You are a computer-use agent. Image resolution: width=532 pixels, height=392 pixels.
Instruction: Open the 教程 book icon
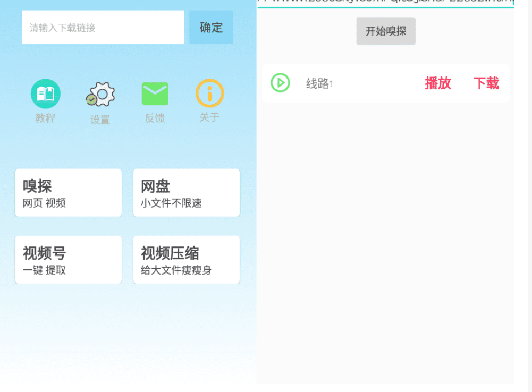[x=45, y=94]
